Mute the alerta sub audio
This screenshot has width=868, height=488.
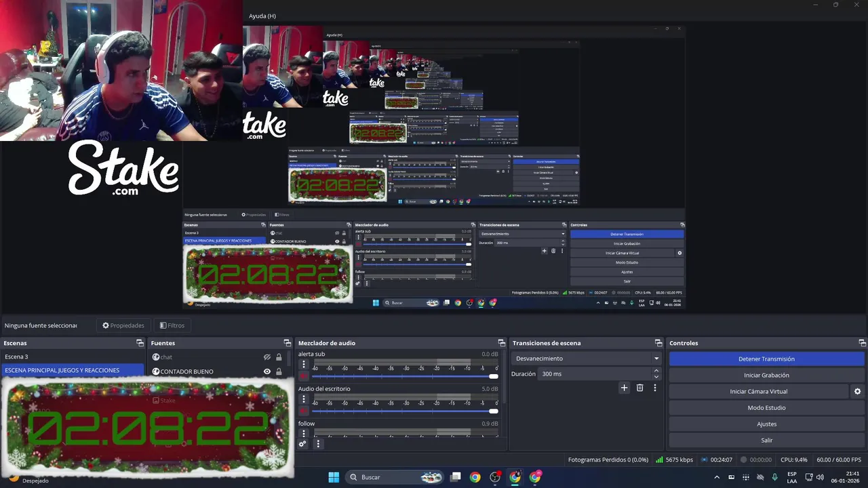[x=304, y=376]
